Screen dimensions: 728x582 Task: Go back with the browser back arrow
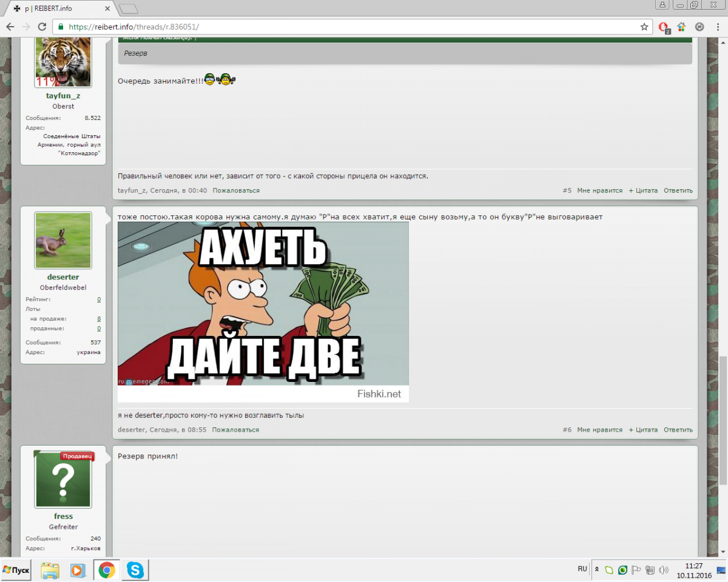[10, 27]
